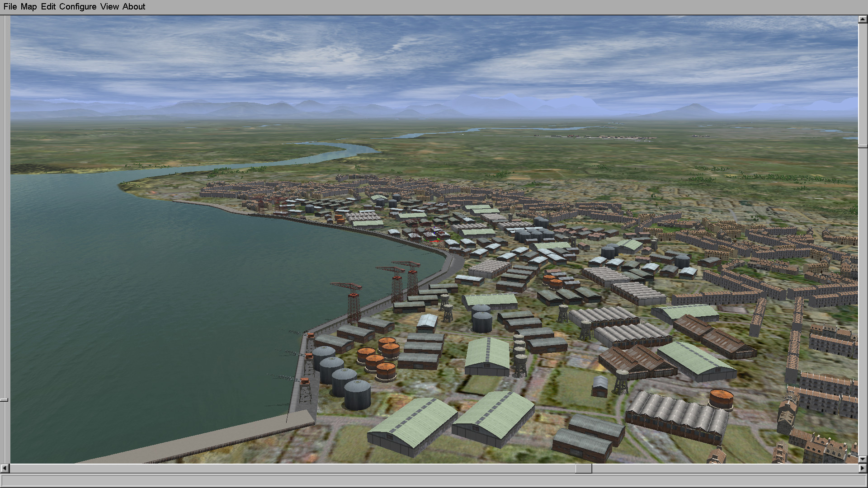Open the Map menu
Screen dimensions: 868x488
[x=28, y=7]
